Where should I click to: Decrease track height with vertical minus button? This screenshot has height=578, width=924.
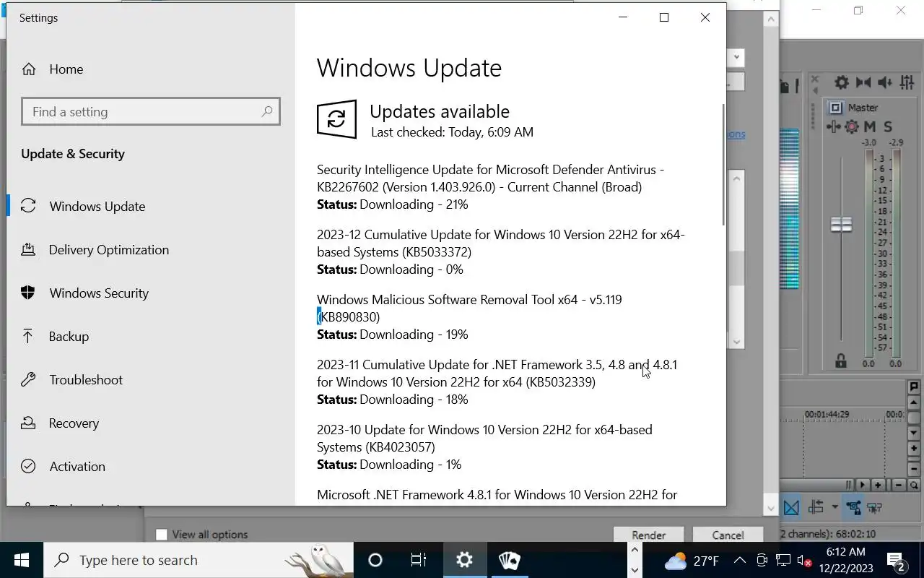coord(914,469)
